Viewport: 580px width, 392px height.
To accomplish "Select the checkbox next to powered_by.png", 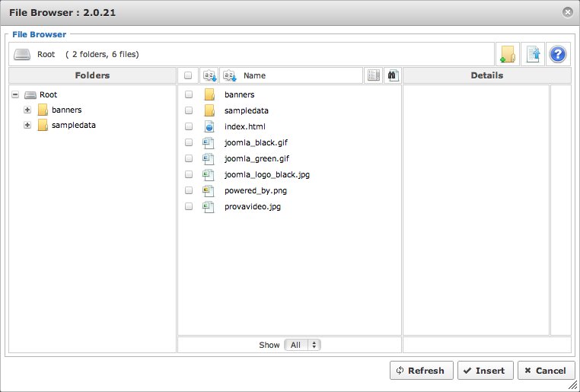I will coord(189,190).
